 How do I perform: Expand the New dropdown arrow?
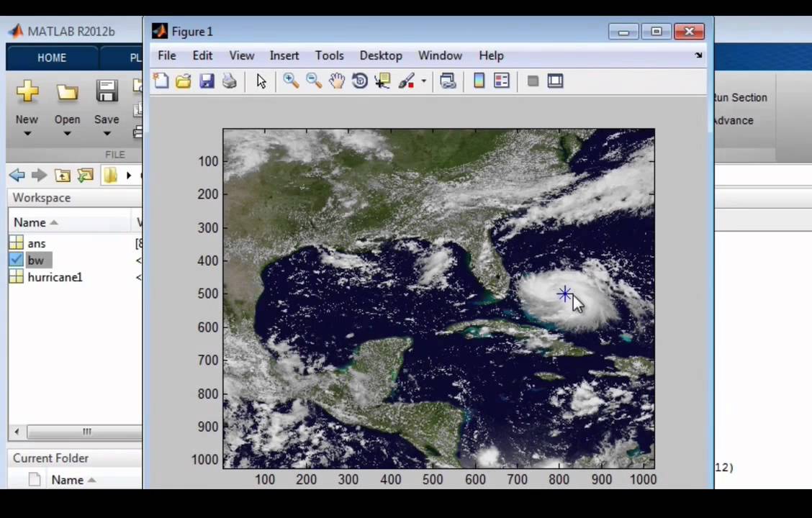27,134
